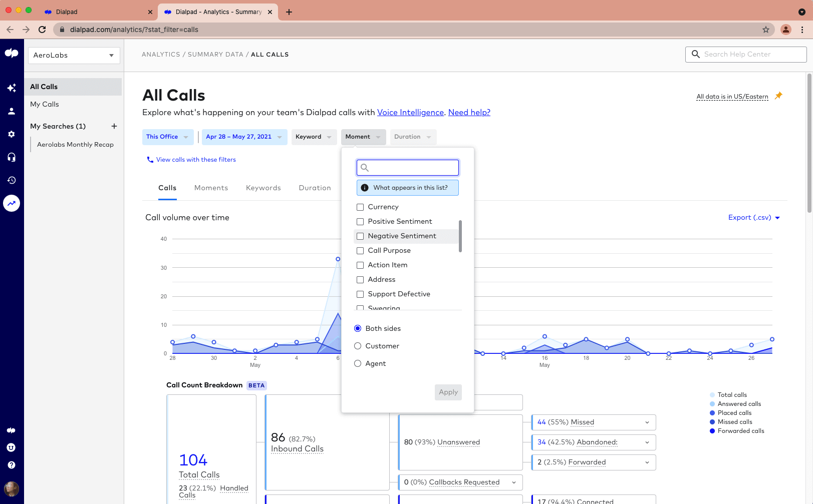Click the moment search input field
Viewport: 813px width, 504px height.
coord(408,168)
